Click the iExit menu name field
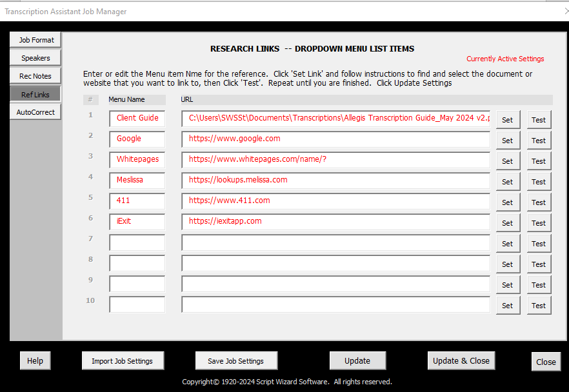Screen dimensions: 569x392 137,222
